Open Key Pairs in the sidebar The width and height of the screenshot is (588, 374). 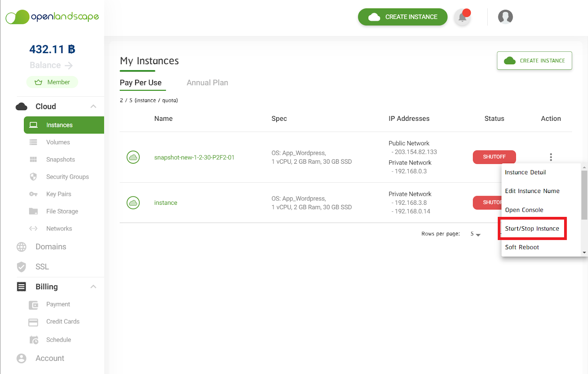coord(59,194)
